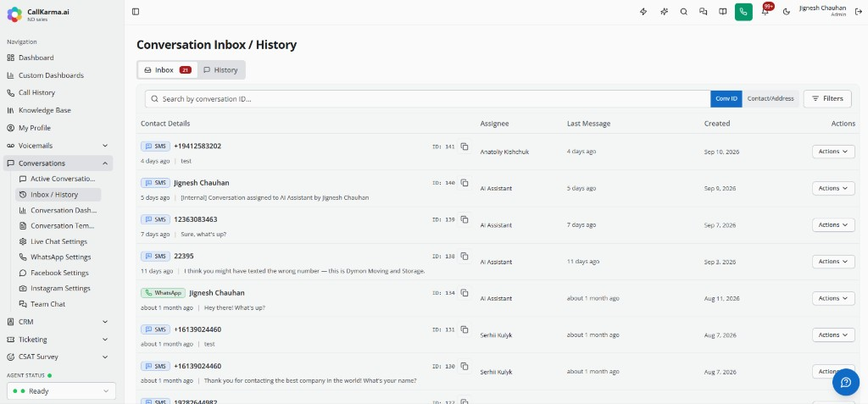The width and height of the screenshot is (868, 404).
Task: Copy ID 130 using copy icon
Action: tap(465, 366)
